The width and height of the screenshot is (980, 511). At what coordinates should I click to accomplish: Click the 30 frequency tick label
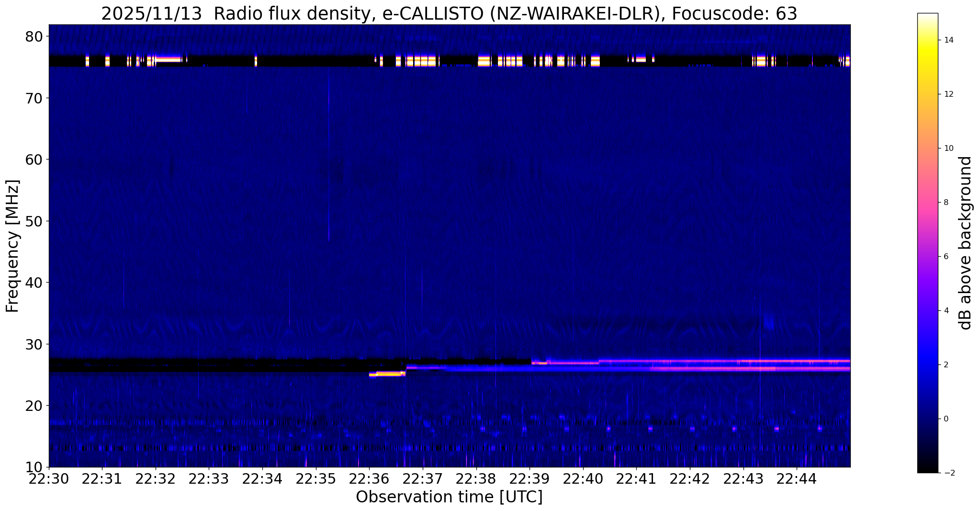click(x=34, y=344)
